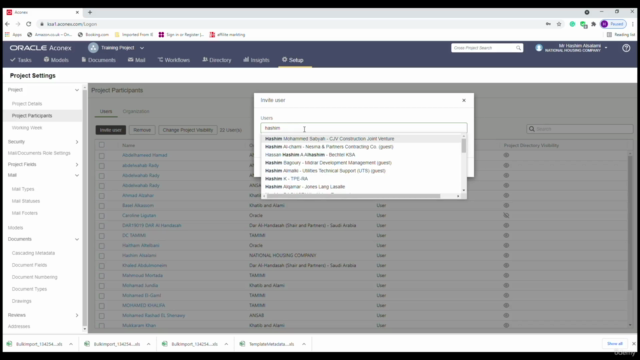Select Hashim Mohammed Sabyah suggestion
The height and width of the screenshot is (360, 640).
[x=329, y=139]
